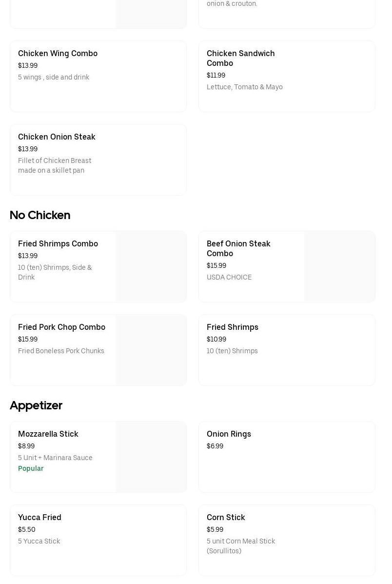Open the item mentioning onion & crouton

tap(232, 4)
